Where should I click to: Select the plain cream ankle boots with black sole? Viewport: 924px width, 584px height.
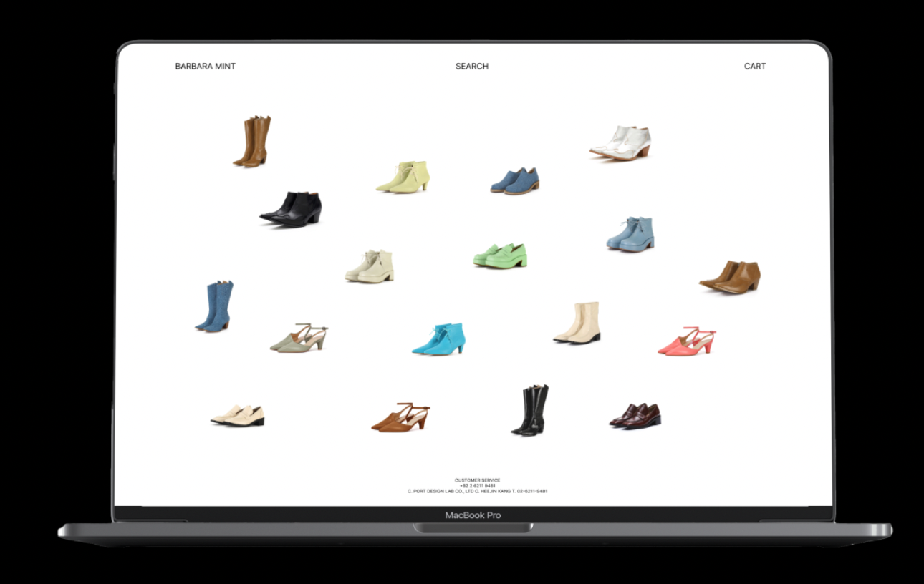coord(577,323)
